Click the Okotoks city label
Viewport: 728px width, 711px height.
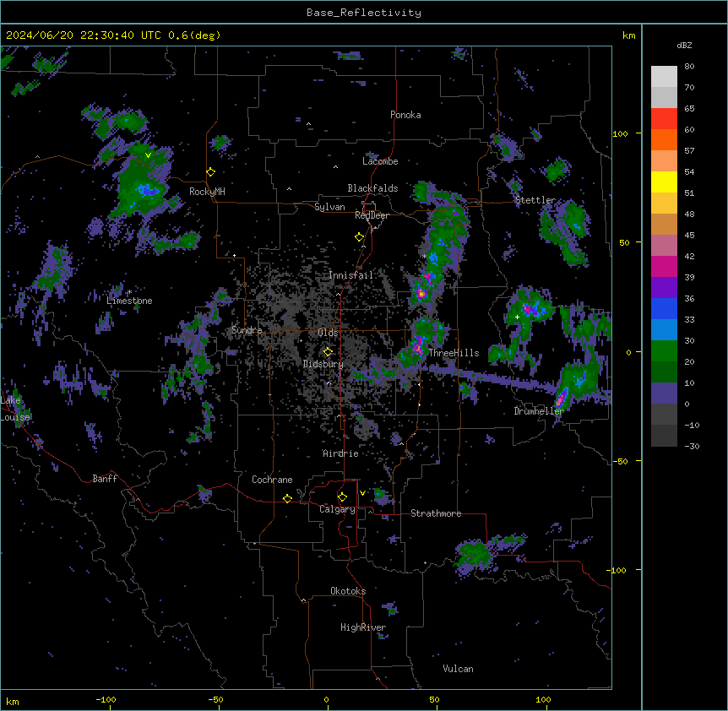click(348, 591)
